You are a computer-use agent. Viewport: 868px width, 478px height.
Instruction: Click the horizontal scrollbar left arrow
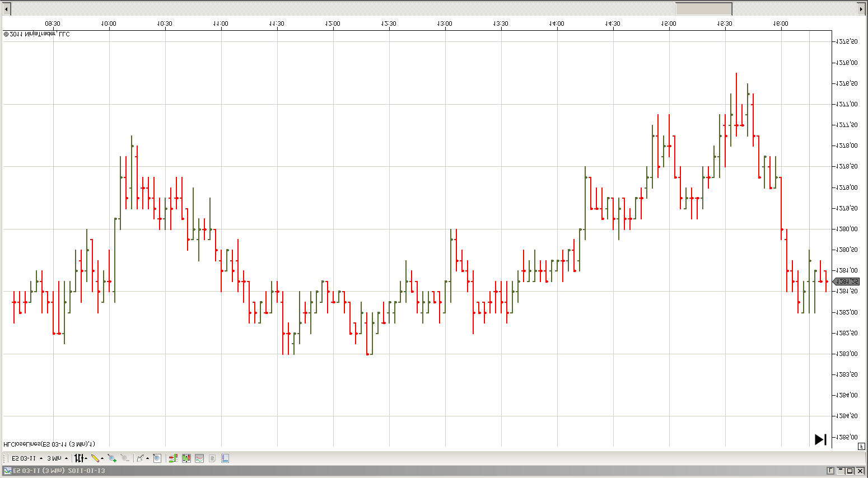point(7,9)
